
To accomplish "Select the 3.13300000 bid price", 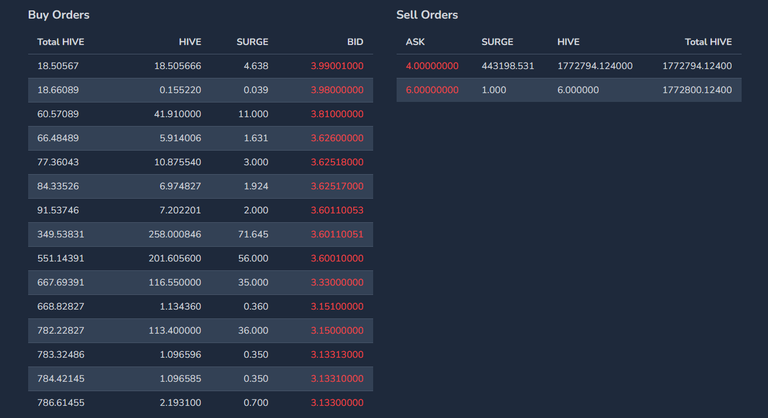I will click(337, 402).
